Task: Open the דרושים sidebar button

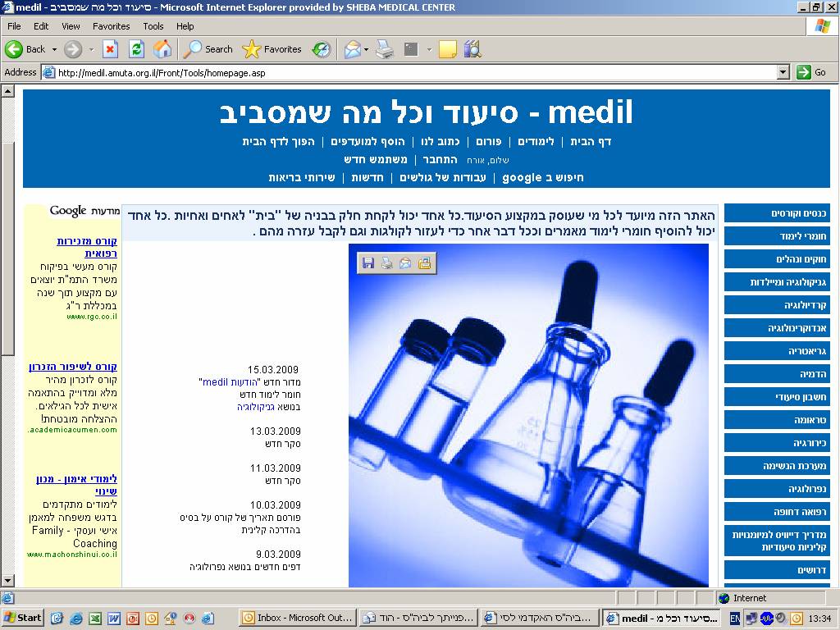Action: [777, 569]
